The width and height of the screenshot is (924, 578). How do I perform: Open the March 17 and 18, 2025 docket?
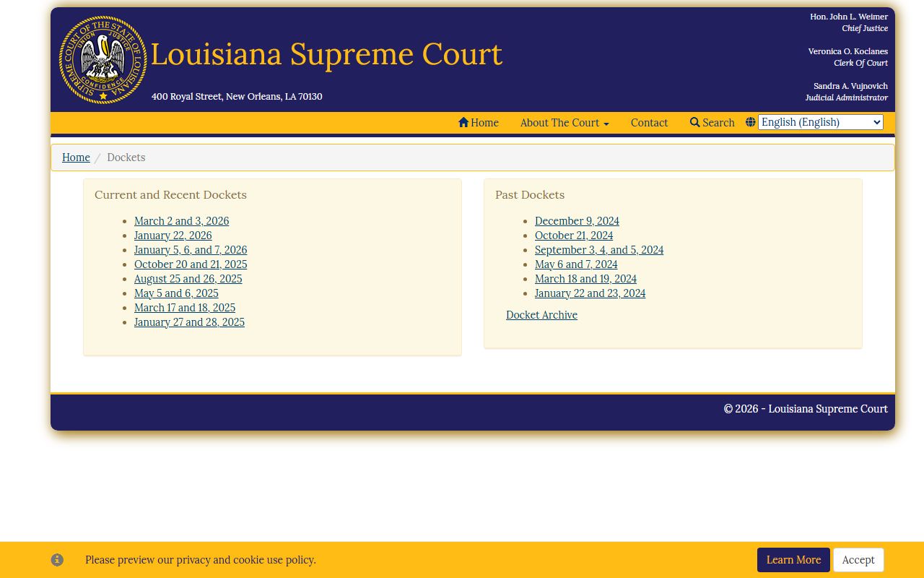[185, 308]
